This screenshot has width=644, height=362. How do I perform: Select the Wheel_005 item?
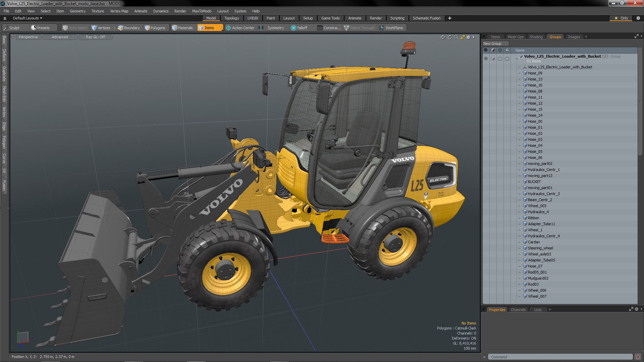(x=537, y=206)
